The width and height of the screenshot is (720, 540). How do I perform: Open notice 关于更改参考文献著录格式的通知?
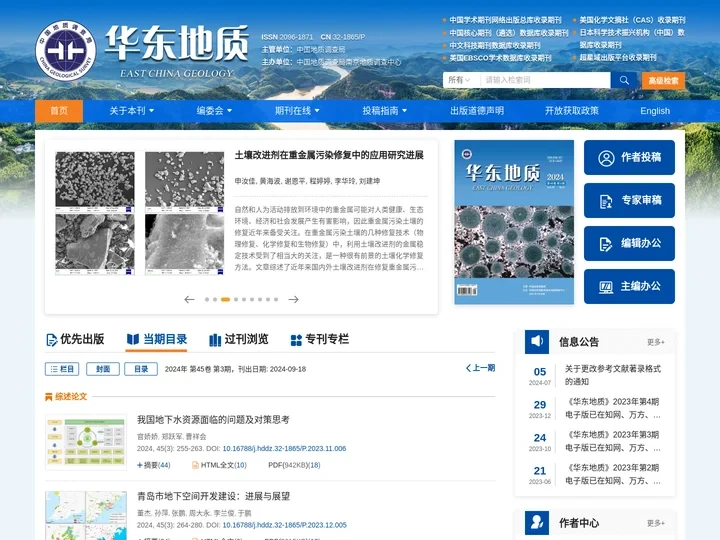point(613,375)
